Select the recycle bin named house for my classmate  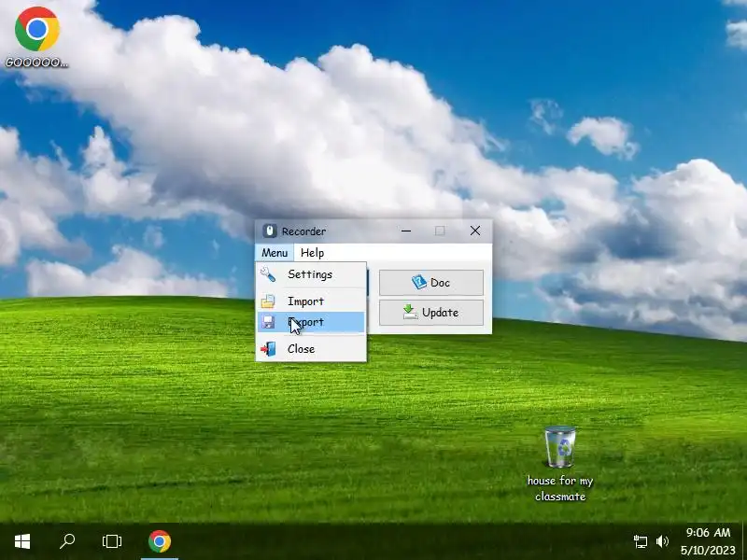[x=560, y=463]
